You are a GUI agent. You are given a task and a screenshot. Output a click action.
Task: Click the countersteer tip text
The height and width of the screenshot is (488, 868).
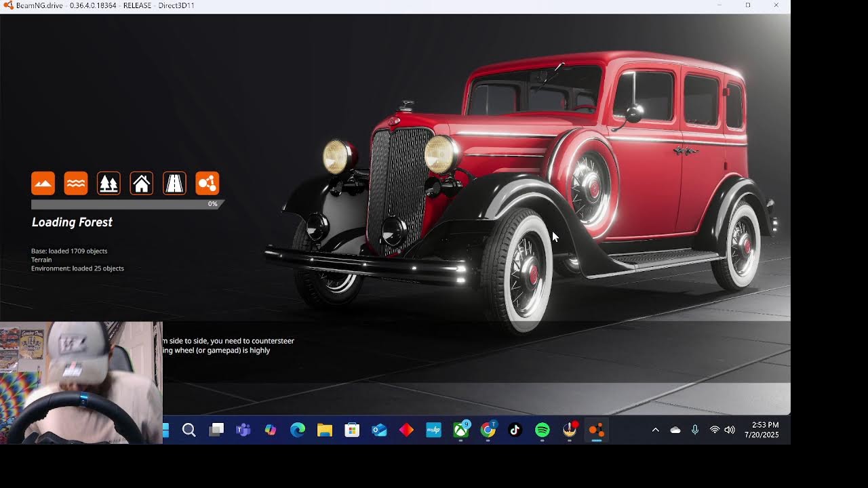[x=229, y=346]
